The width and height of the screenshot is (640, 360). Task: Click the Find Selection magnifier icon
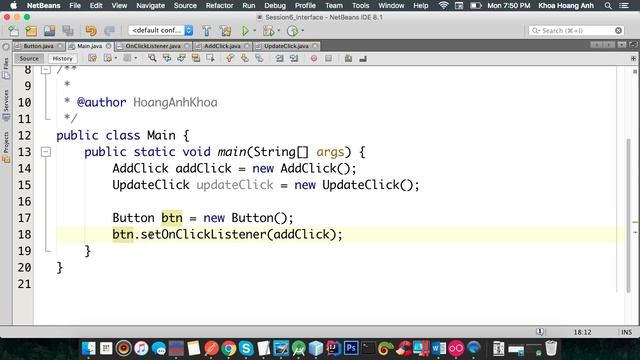point(152,58)
